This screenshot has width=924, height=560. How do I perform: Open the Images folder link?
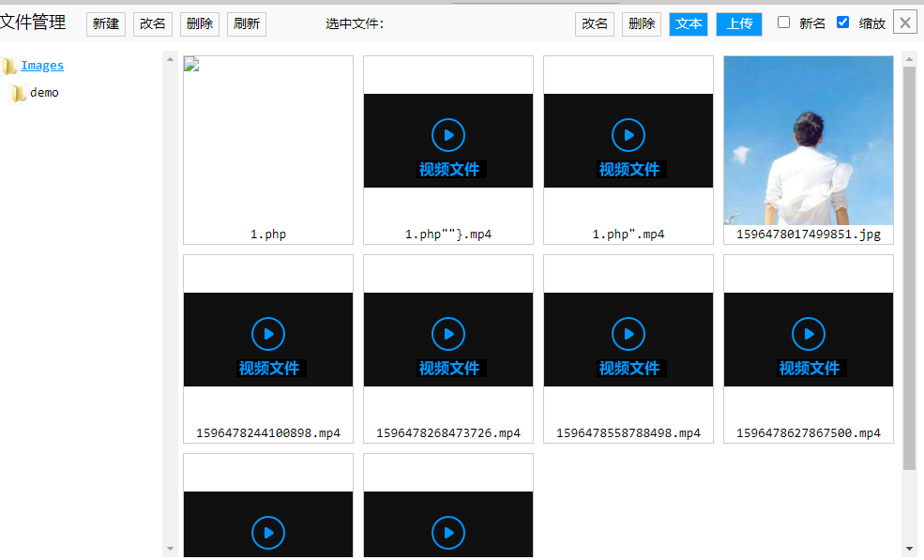(x=42, y=66)
